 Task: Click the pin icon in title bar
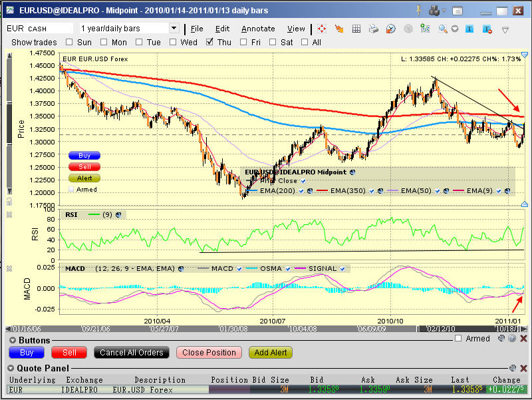(x=418, y=10)
